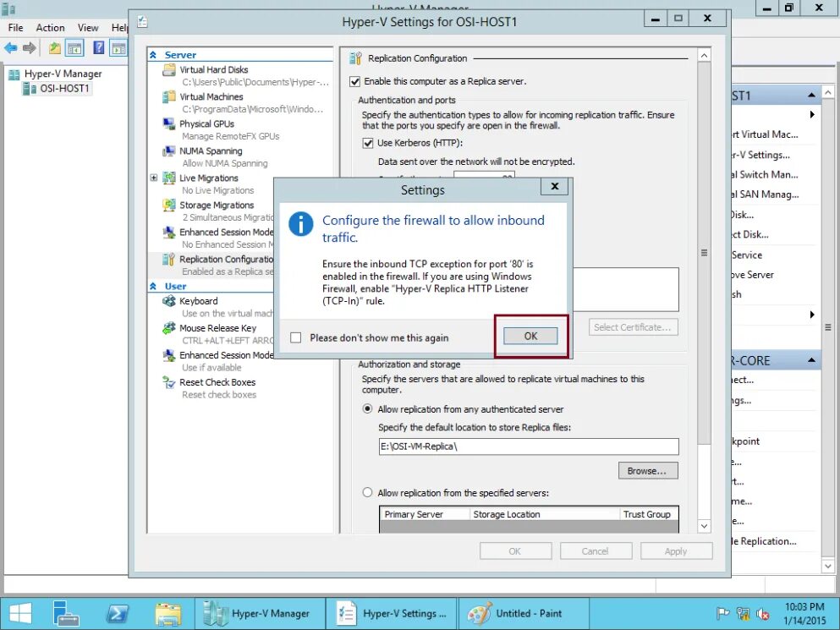Open File Explorer from the taskbar
Viewport: 840px width, 630px height.
(x=167, y=613)
